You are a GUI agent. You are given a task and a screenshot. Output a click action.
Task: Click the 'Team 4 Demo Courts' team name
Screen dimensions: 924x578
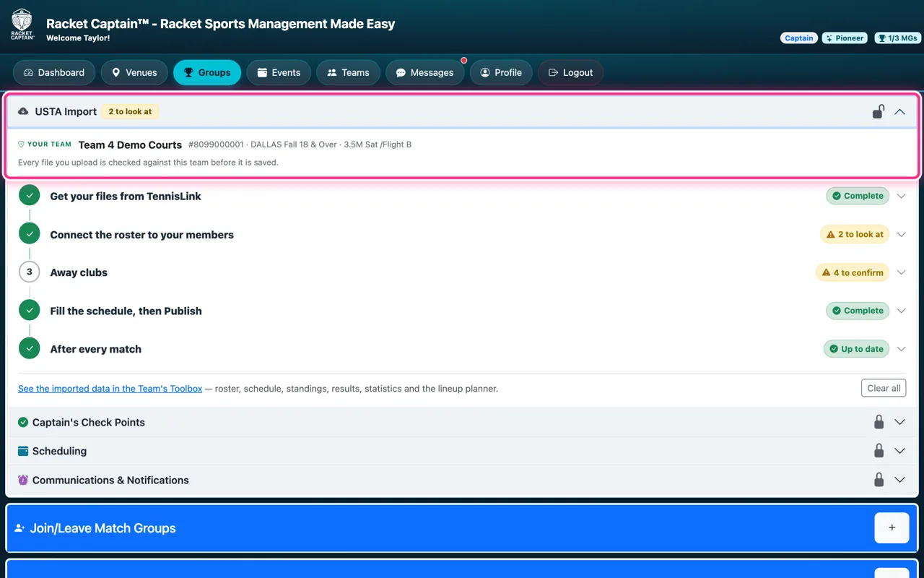130,144
